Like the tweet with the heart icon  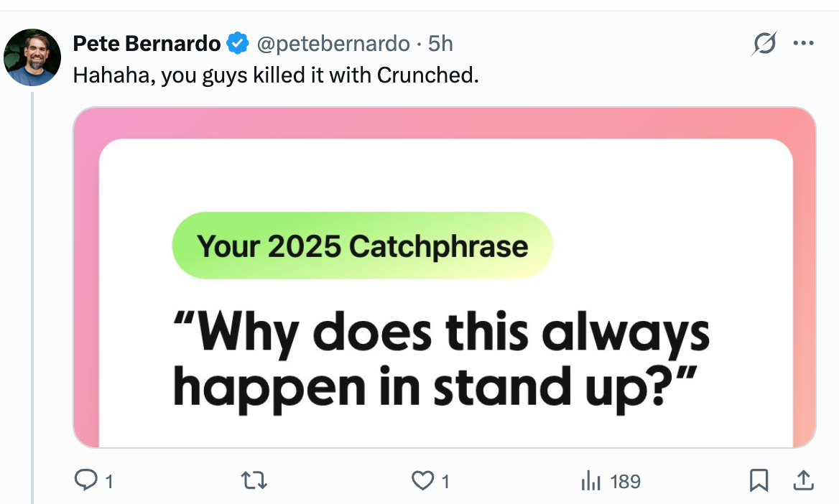tap(423, 480)
